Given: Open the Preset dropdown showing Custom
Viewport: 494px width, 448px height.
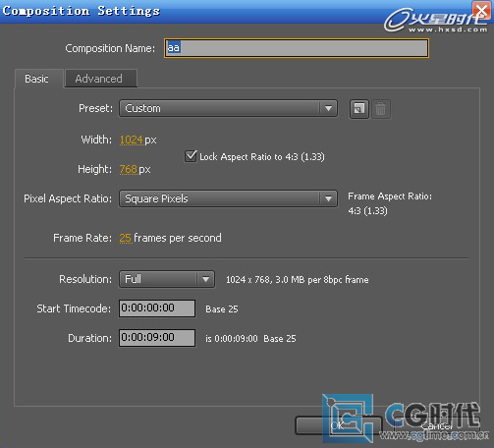Looking at the screenshot, I should tap(228, 108).
